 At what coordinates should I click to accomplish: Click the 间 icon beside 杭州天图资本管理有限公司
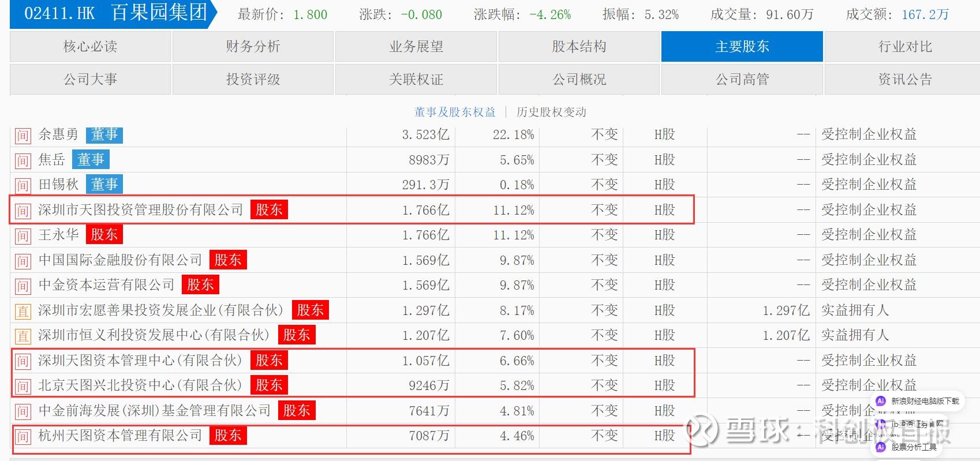pyautogui.click(x=23, y=437)
